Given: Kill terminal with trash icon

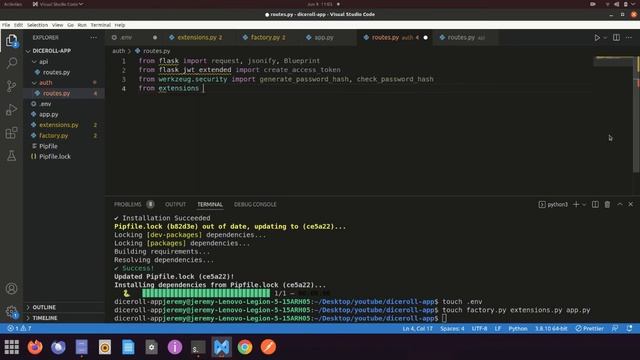Looking at the screenshot, I should (x=607, y=204).
